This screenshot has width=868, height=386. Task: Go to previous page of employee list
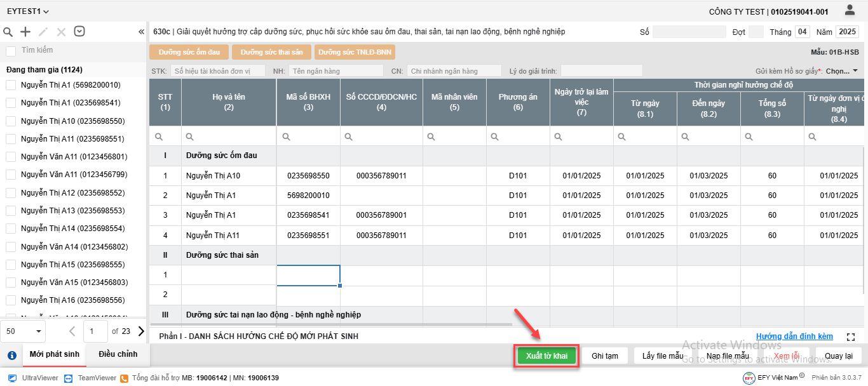click(72, 331)
